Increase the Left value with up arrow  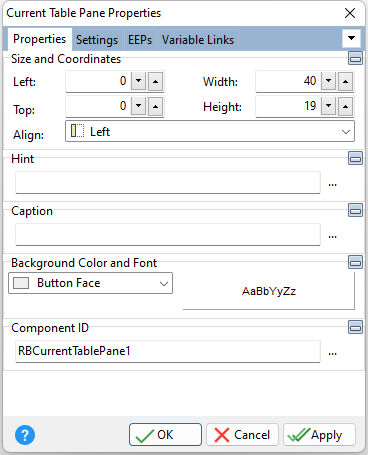tap(155, 81)
